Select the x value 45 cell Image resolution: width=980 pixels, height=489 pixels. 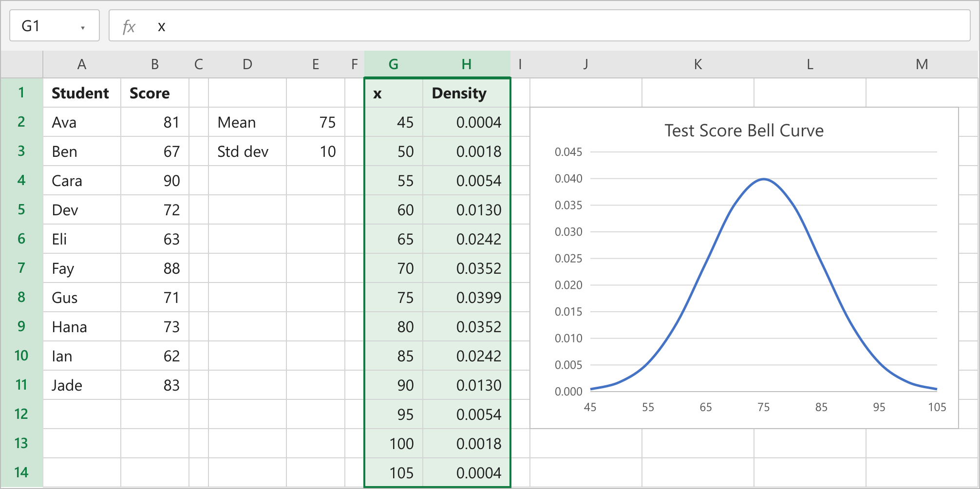tap(394, 122)
